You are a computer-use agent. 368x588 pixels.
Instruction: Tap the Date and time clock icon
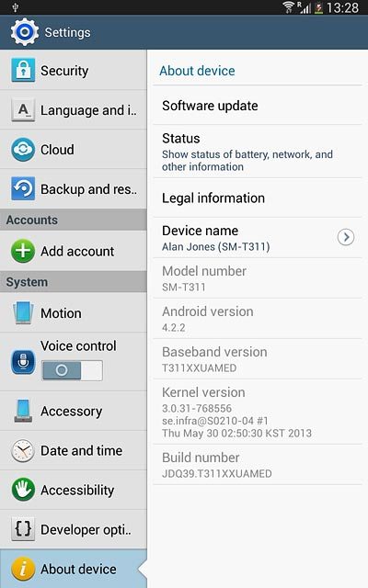click(x=23, y=450)
